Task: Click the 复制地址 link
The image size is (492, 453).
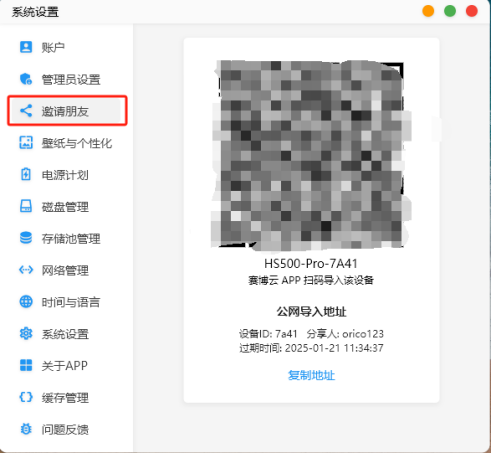Action: pyautogui.click(x=311, y=375)
